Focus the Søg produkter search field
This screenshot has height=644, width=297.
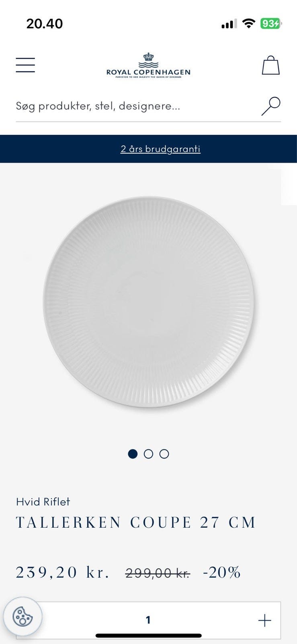(x=137, y=106)
